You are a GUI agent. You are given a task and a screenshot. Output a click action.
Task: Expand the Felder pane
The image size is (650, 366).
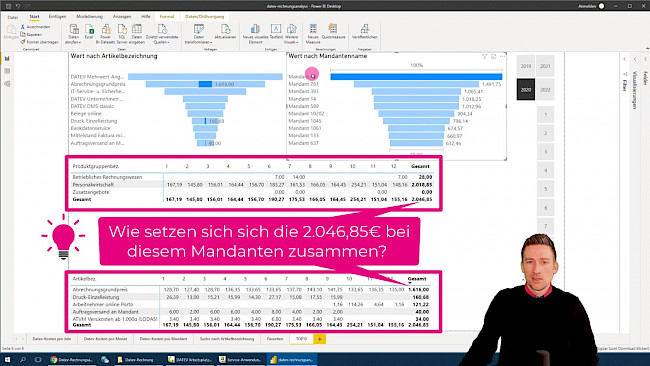tap(645, 59)
